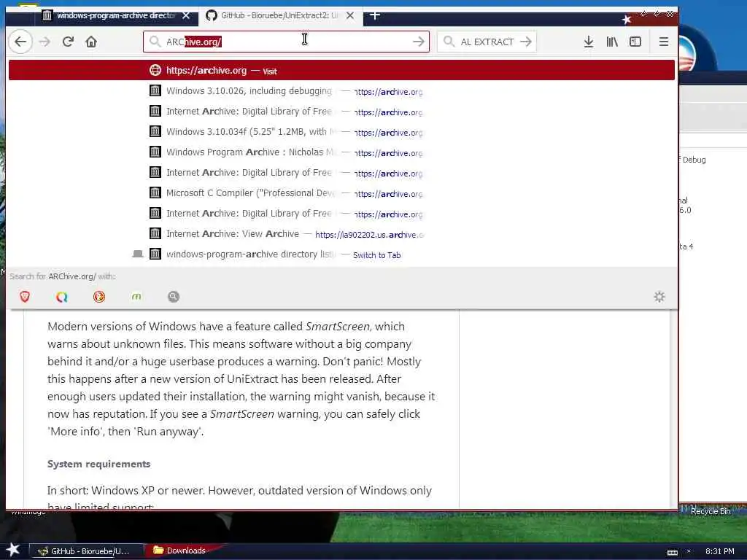Screen dimensions: 747x560
Task: Click the GitHub icon on the second tab
Action: 211,16
